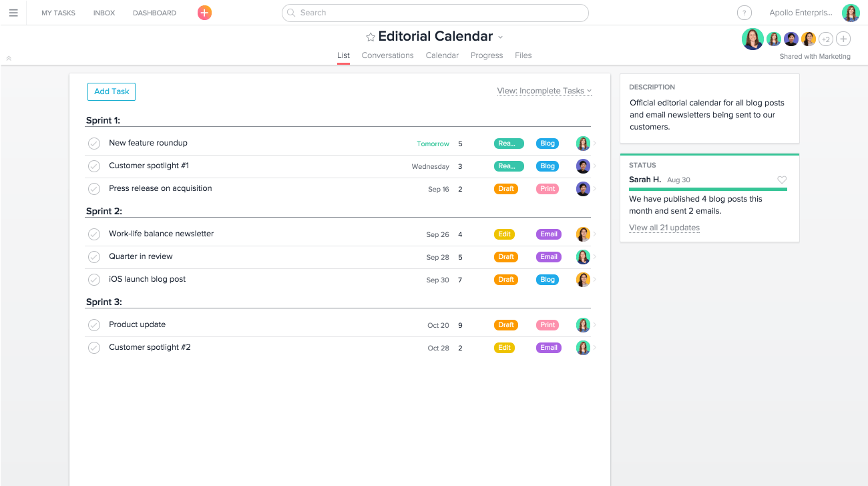Open the Progress tab
Viewport: 868px width, 486px height.
pyautogui.click(x=487, y=55)
